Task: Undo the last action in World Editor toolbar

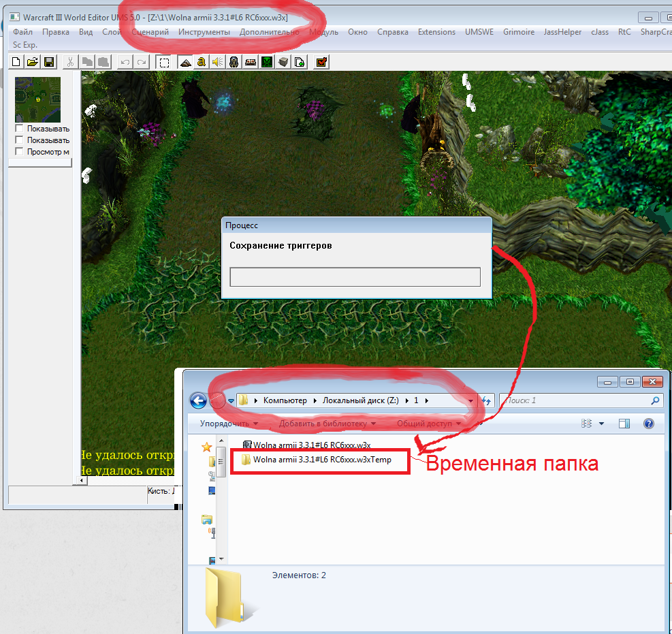Action: 125,62
